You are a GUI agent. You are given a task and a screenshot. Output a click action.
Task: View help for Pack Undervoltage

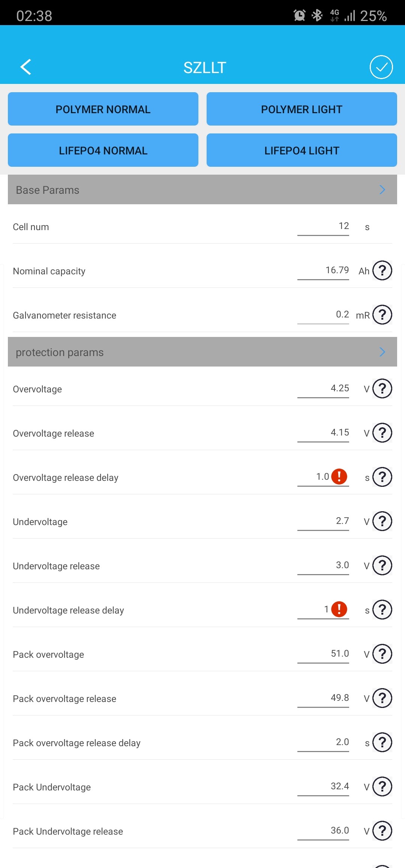point(382,787)
